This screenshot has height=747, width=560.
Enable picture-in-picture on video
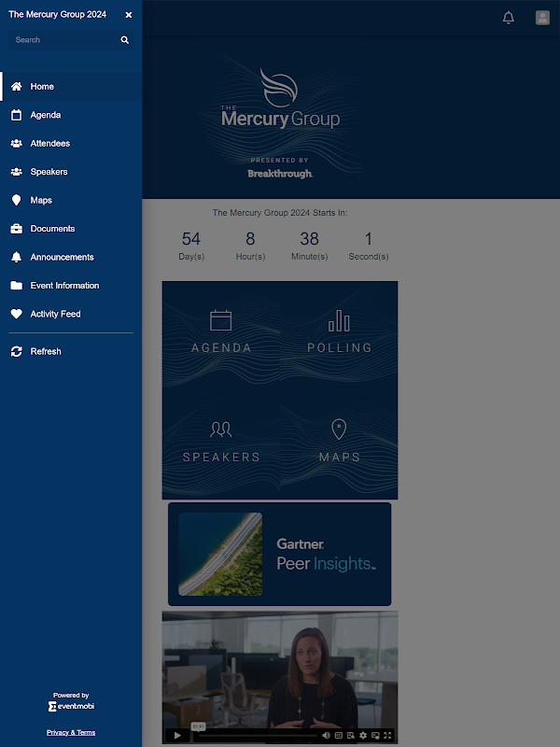click(x=375, y=735)
